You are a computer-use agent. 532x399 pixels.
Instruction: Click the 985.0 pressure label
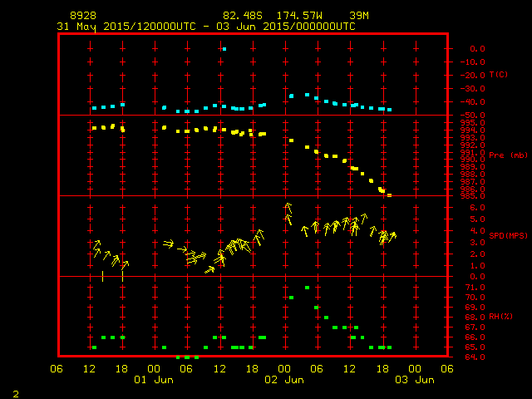(x=473, y=196)
